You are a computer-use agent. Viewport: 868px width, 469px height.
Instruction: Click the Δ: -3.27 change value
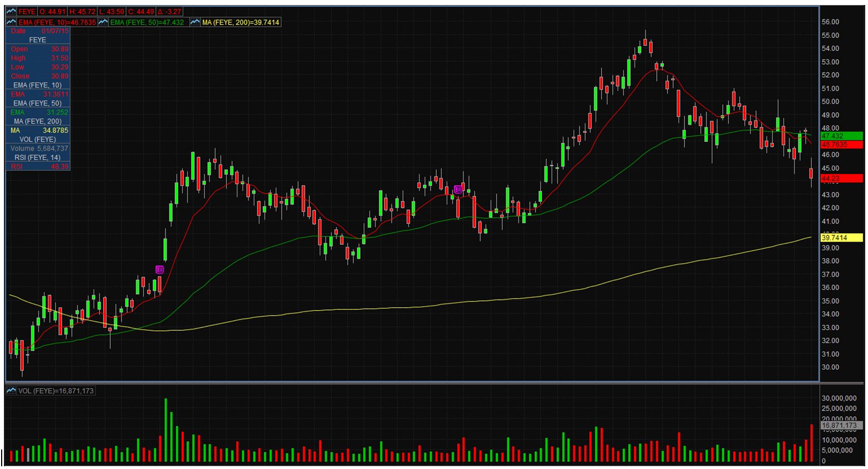[169, 12]
